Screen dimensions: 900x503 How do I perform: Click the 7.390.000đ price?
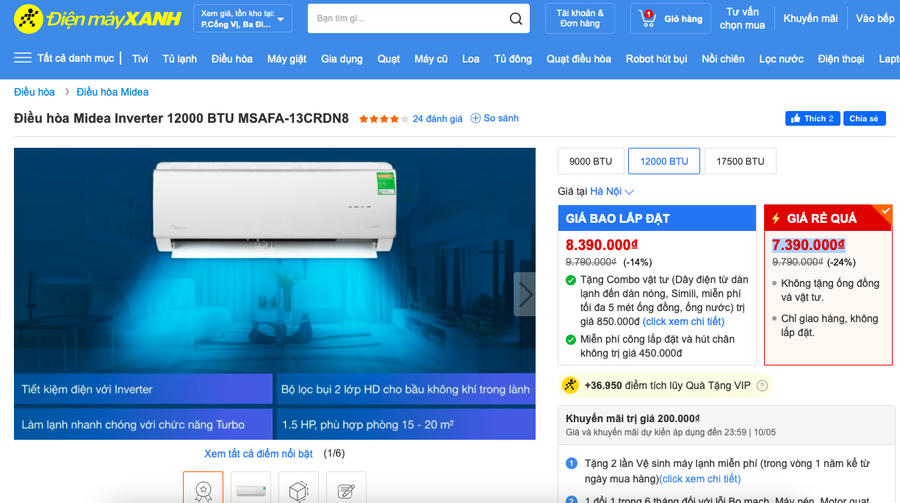(x=808, y=245)
